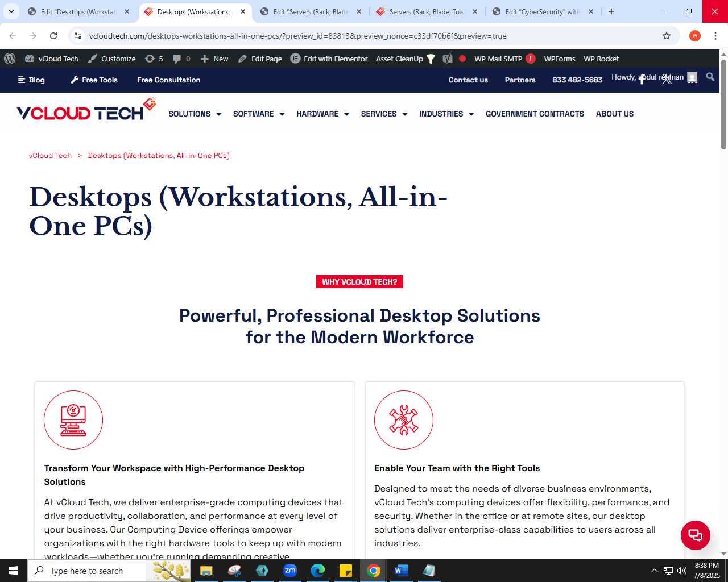Click the vCloud Tech logo
Image resolution: width=728 pixels, height=582 pixels.
[x=86, y=109]
